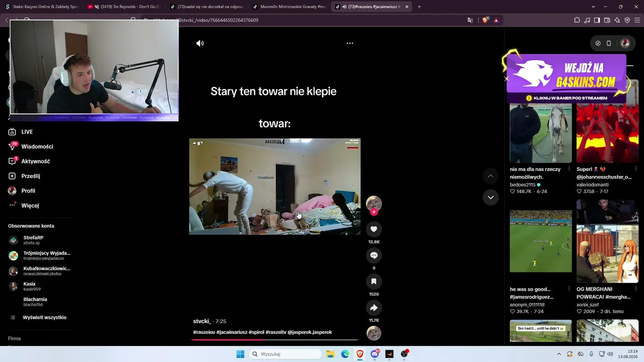Open the Brave Playlist music note icon
This screenshot has height=362, width=644.
587,20
